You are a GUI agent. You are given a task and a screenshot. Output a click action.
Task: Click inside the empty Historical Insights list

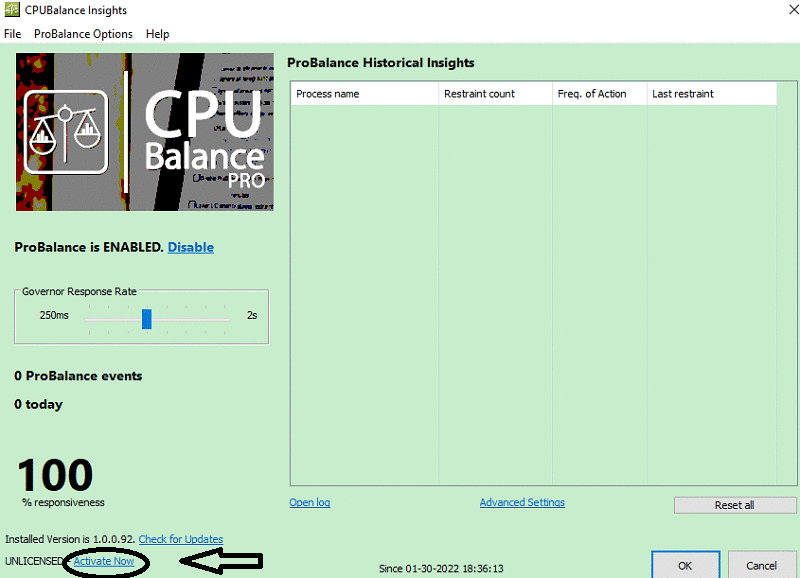[x=532, y=290]
